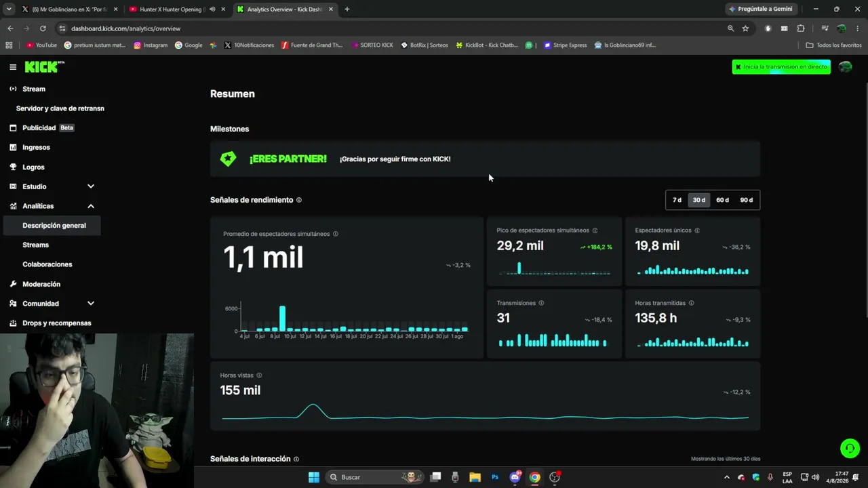Select the 7 d time range
Image resolution: width=868 pixels, height=488 pixels.
point(677,200)
